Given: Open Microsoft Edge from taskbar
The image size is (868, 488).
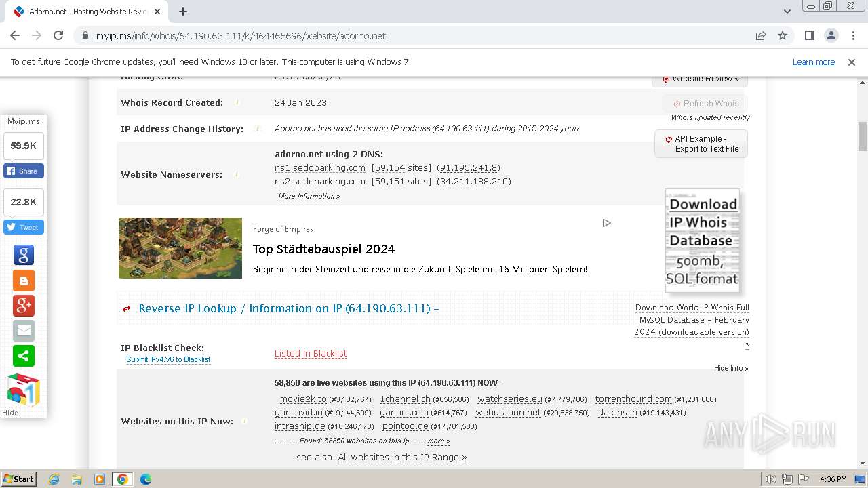Looking at the screenshot, I should pyautogui.click(x=145, y=479).
